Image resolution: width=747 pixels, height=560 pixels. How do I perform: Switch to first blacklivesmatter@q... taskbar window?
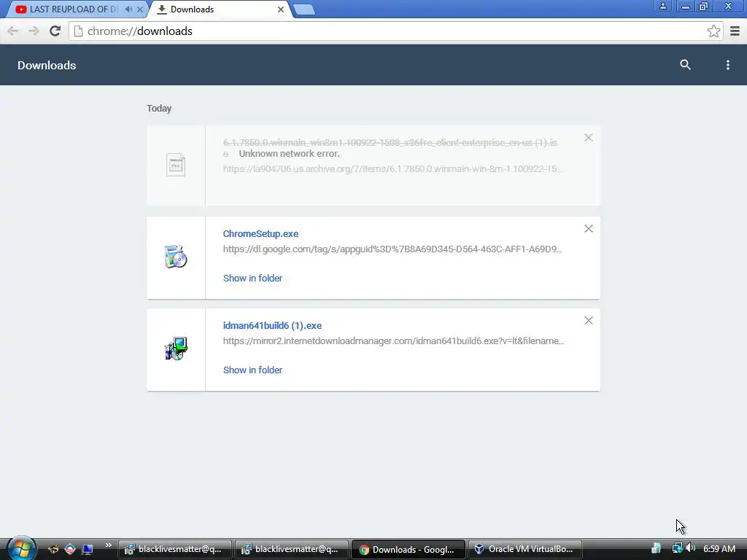tap(174, 549)
